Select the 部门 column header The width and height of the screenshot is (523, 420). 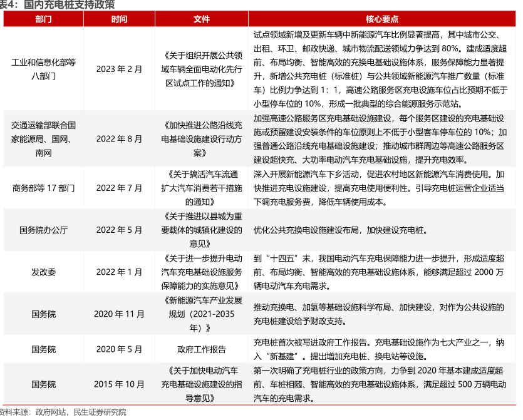[44, 19]
